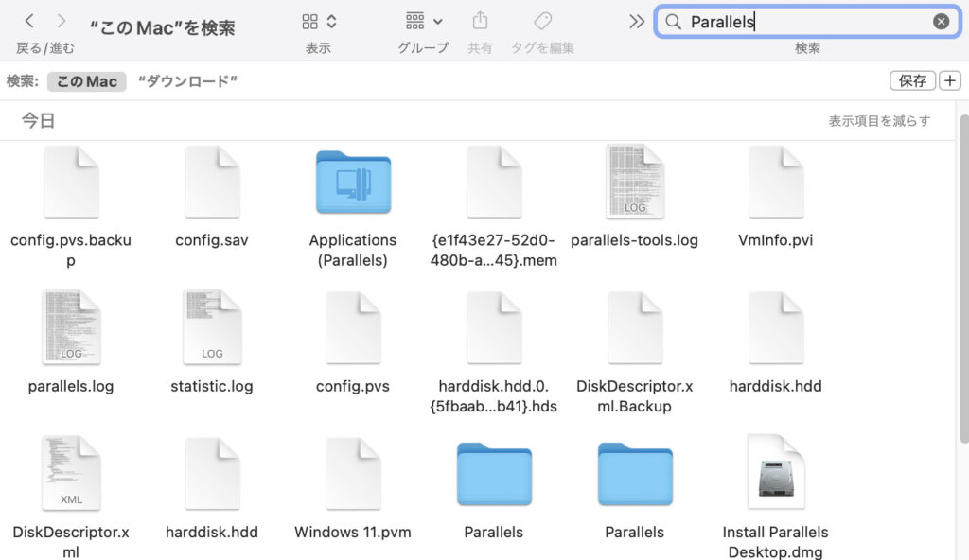Select the Applications (Parallels) folder icon
The width and height of the screenshot is (969, 560).
click(353, 183)
